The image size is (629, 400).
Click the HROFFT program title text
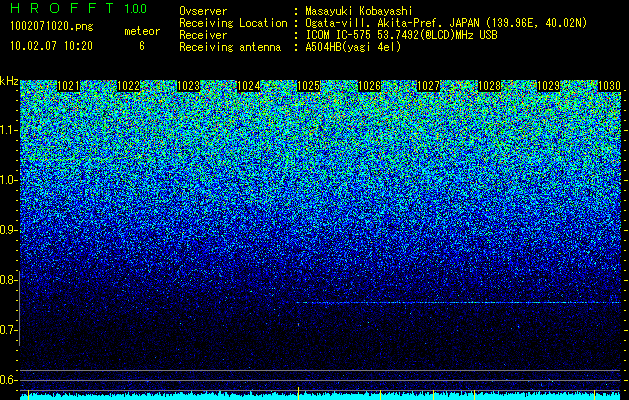tap(62, 8)
